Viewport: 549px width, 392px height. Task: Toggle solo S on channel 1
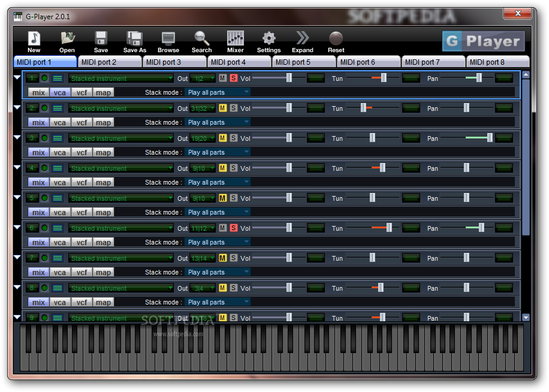point(234,78)
